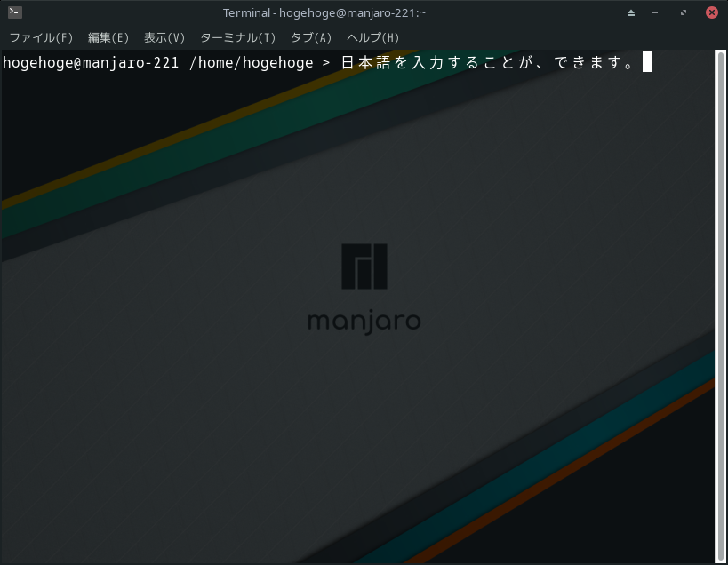Click the roll-up (shade) window arrow icon
This screenshot has height=565, width=728.
click(x=631, y=13)
